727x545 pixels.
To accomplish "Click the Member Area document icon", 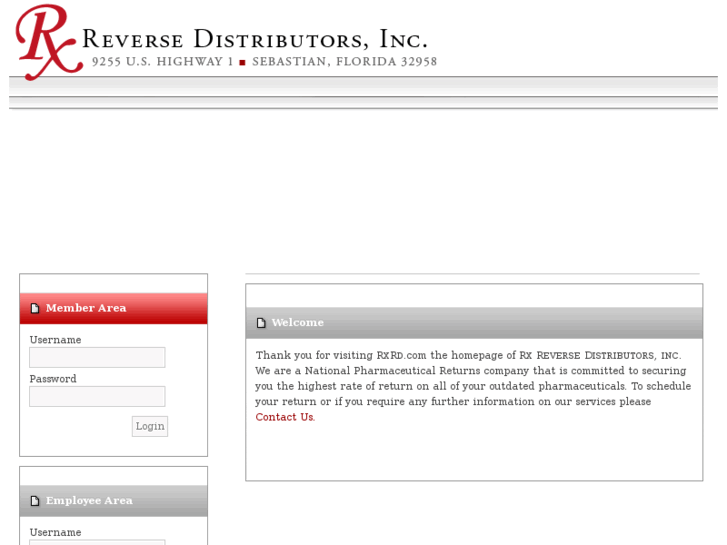I will (35, 308).
